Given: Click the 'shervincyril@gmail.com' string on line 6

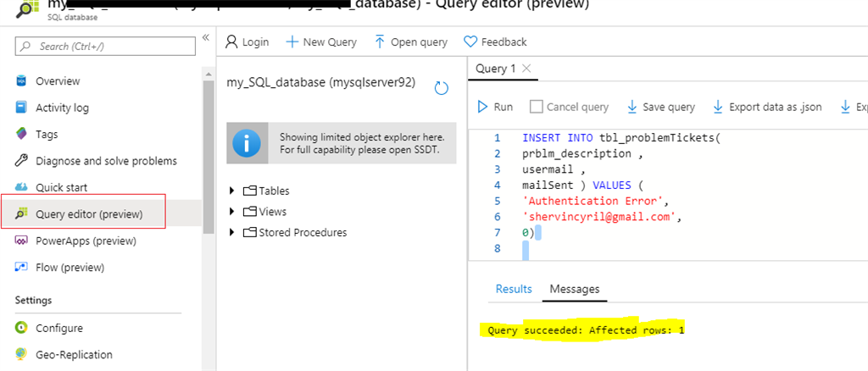Looking at the screenshot, I should point(598,218).
